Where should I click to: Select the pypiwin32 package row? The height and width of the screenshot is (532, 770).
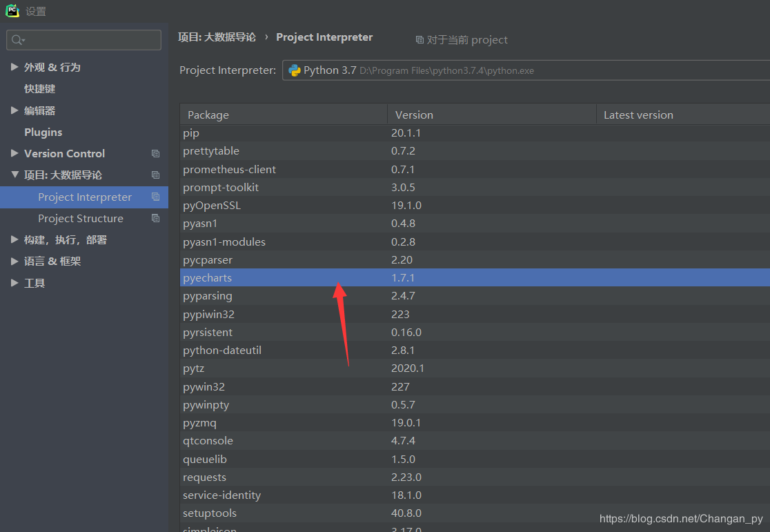click(x=475, y=315)
